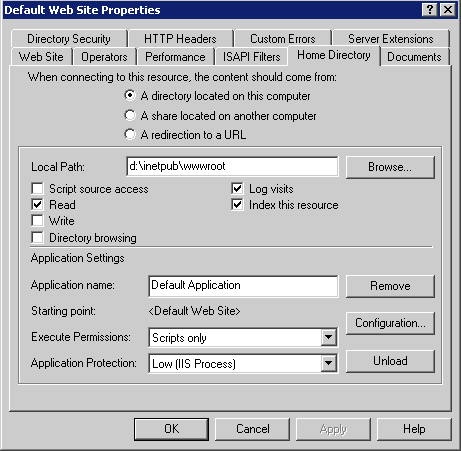461x451 pixels.
Task: Expand the Application Protection dropdown
Action: pyautogui.click(x=328, y=363)
